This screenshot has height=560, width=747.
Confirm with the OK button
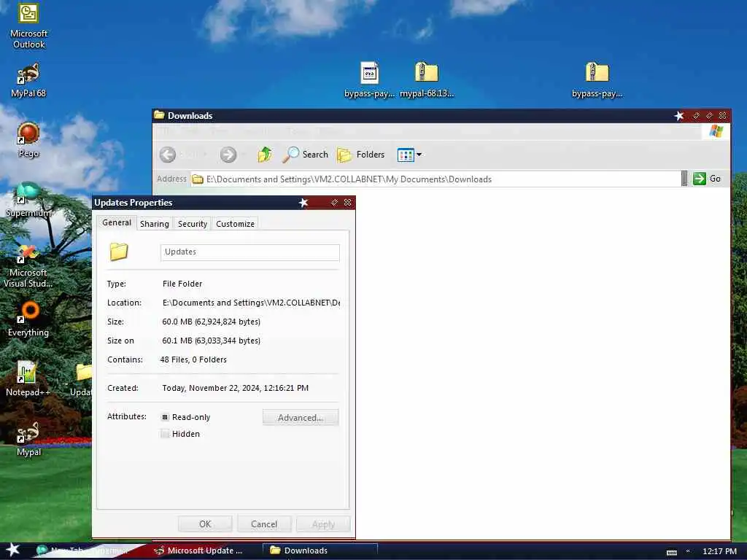(205, 524)
